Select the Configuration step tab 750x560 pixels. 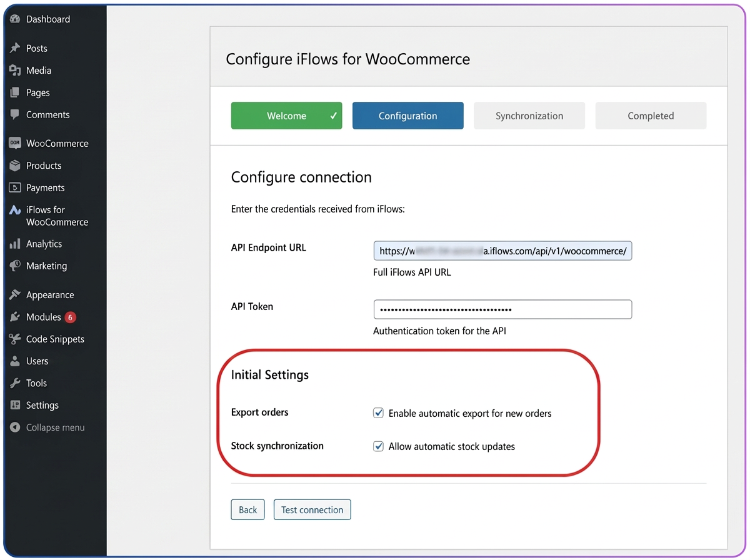[408, 116]
